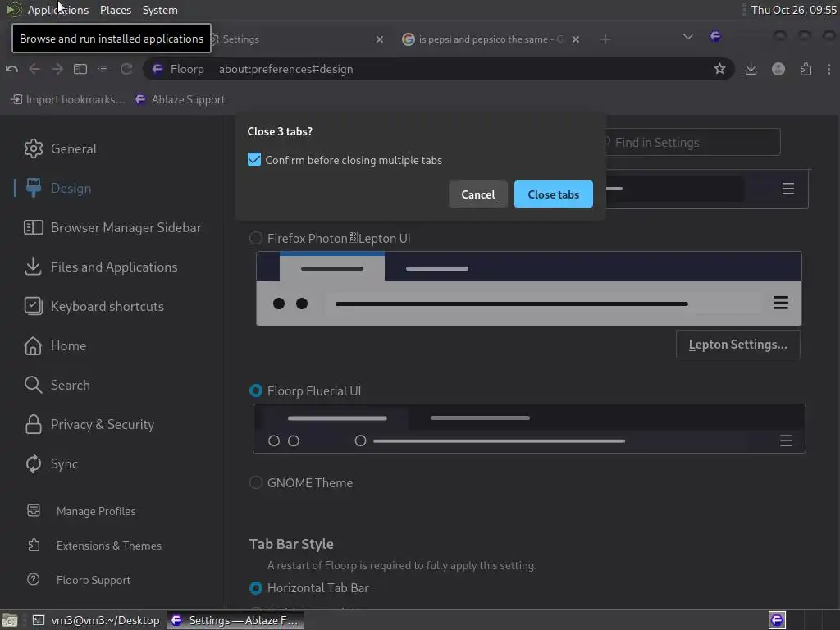Open the Home settings category
The image size is (840, 630).
tap(55, 345)
